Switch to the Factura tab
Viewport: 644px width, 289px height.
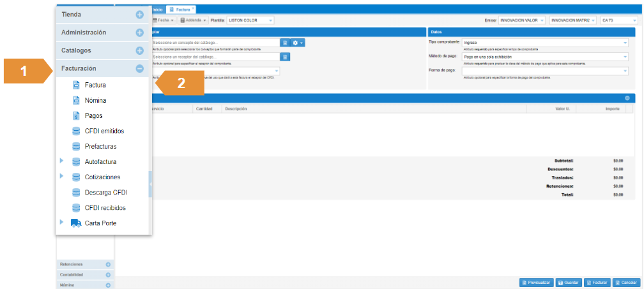coord(180,10)
